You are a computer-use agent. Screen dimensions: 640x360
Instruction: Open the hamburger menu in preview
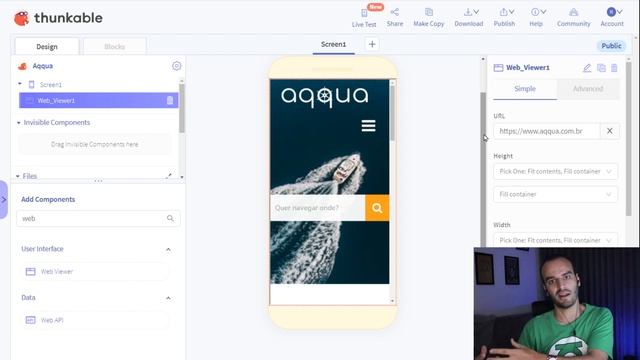(368, 126)
